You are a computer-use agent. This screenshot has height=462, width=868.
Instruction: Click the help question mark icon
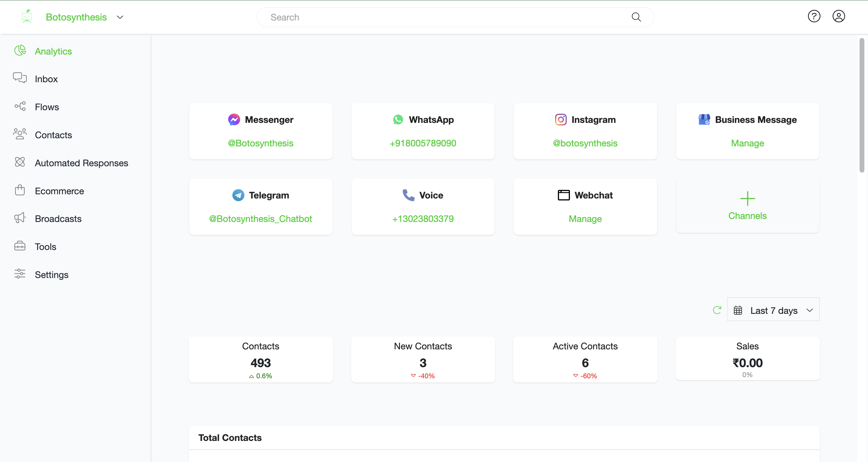tap(814, 16)
